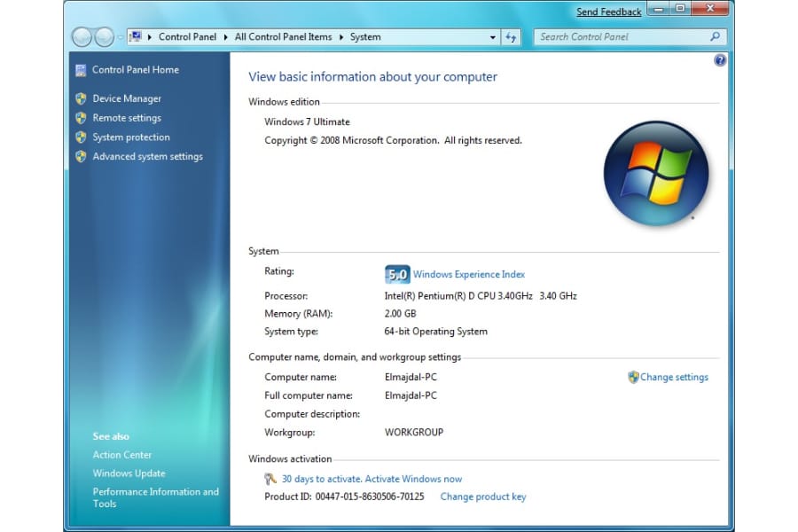Screen dimensions: 798x532
Task: Click the keys icon beside activation link
Action: tap(270, 479)
